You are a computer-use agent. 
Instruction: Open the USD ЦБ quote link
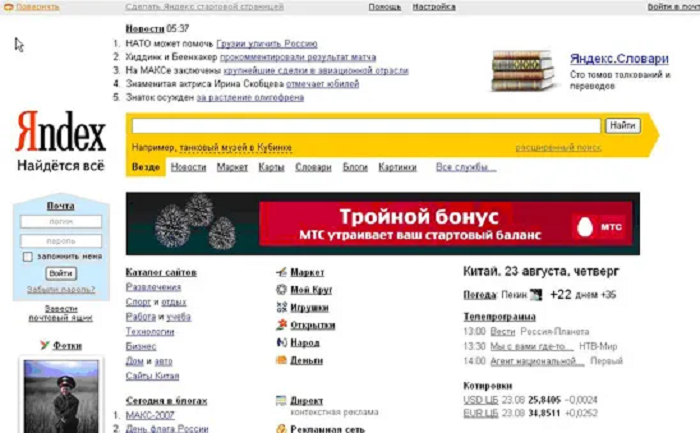(x=481, y=400)
